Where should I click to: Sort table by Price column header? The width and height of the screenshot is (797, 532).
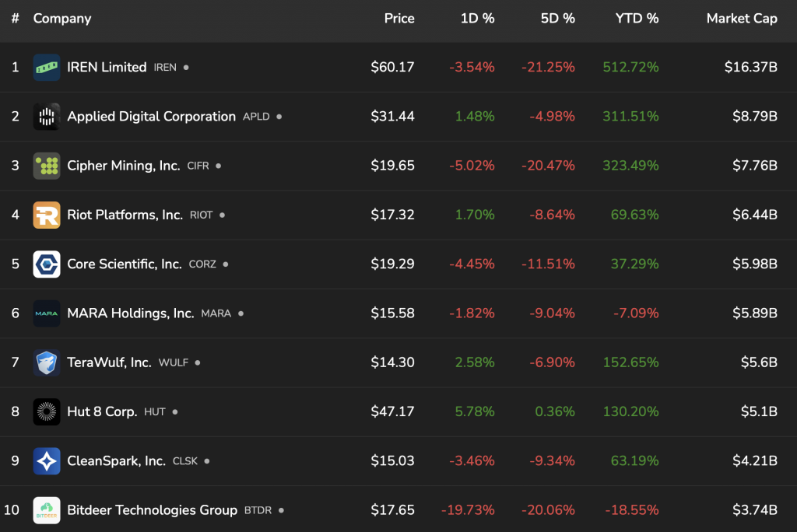coord(399,19)
